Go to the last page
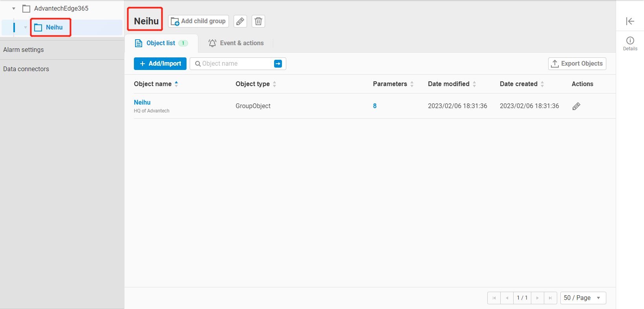 [550, 298]
